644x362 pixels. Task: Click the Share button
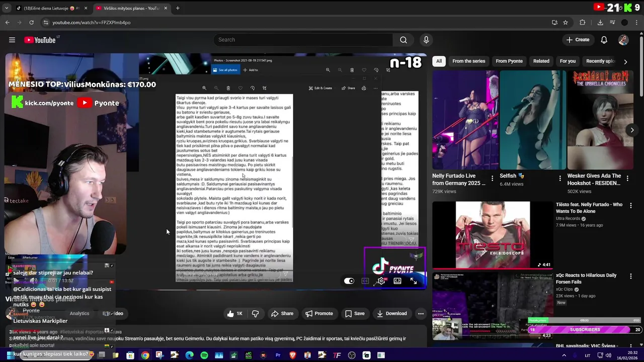click(x=282, y=314)
